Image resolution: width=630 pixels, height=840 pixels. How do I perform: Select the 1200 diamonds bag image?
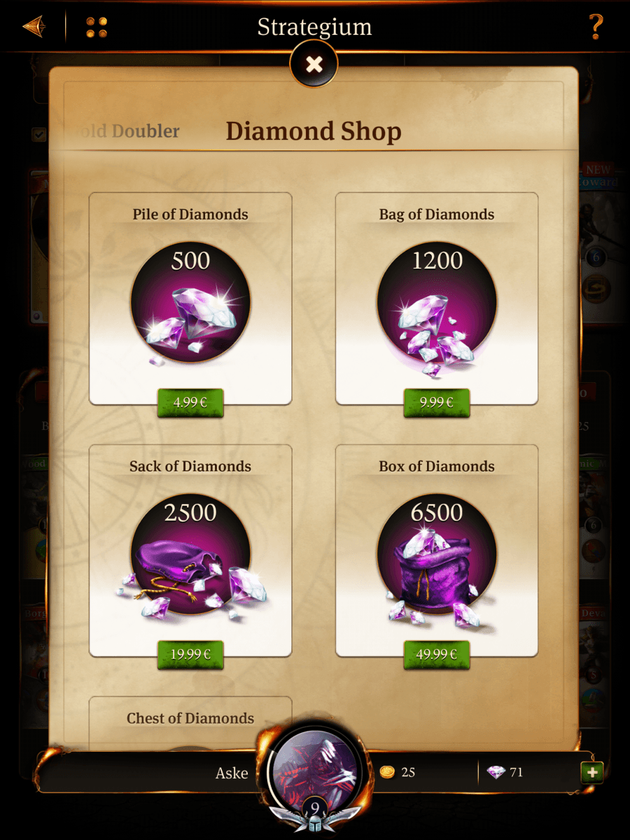point(437,303)
